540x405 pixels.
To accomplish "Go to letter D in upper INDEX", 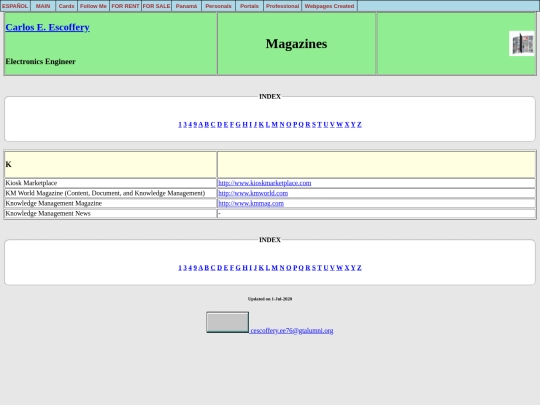I will (x=220, y=124).
